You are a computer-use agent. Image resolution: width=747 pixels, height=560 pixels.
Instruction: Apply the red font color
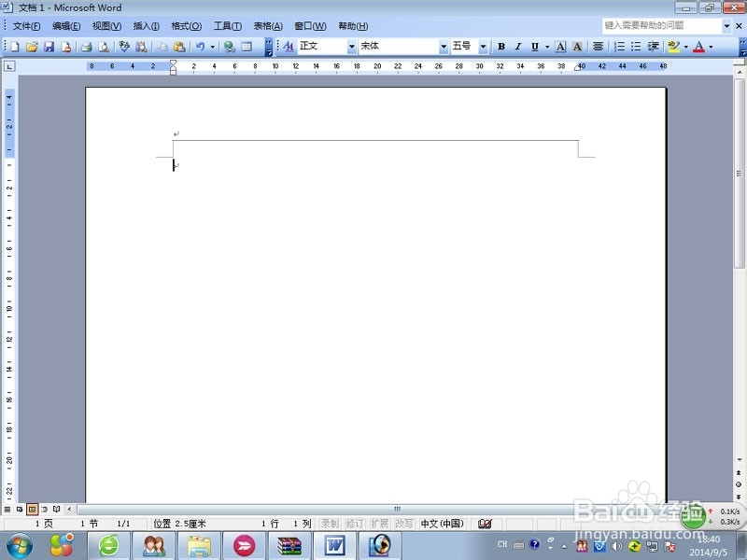click(x=698, y=47)
